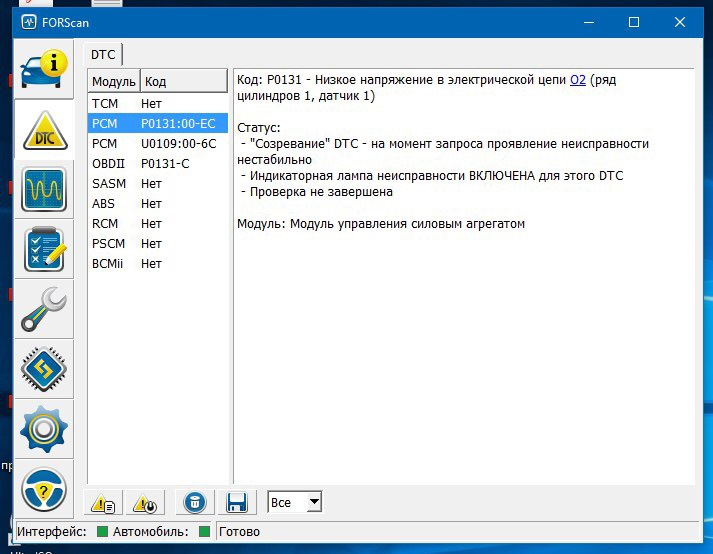The image size is (713, 554).
Task: Sort by the Модуль column header
Action: tap(114, 81)
